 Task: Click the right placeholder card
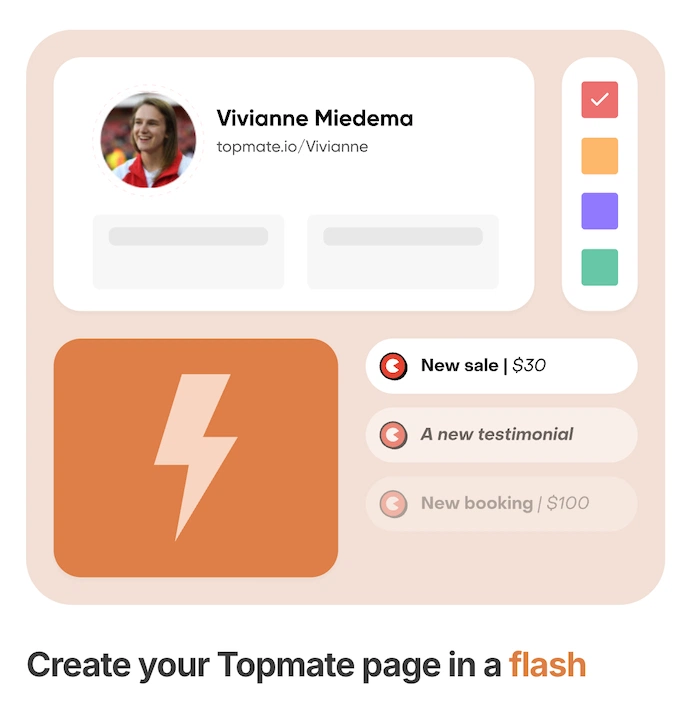[403, 252]
